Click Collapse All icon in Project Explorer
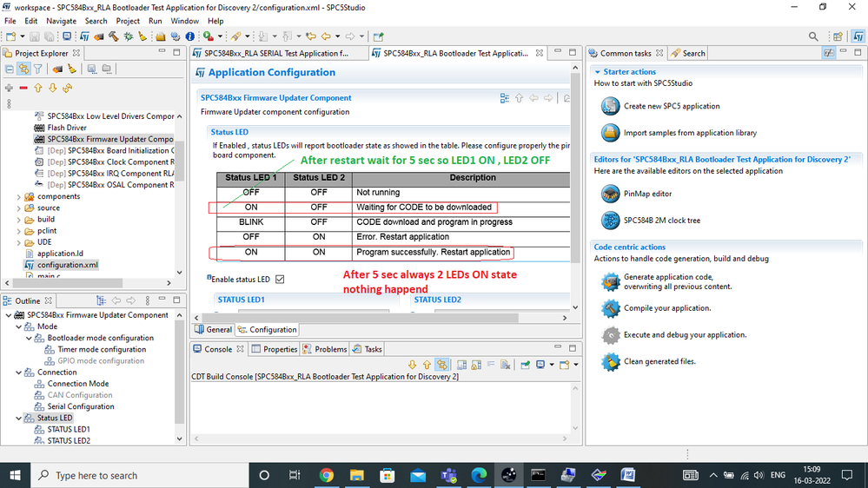 [x=10, y=69]
